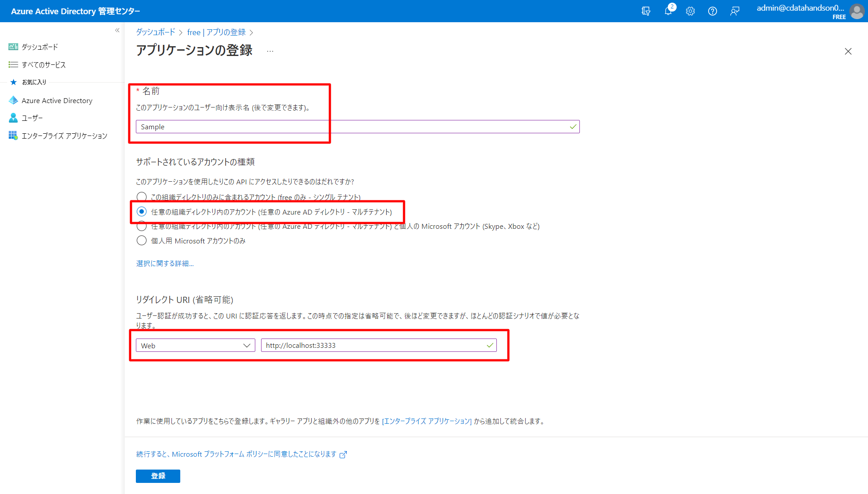Open ダッシュボード in the sidebar menu
868x494 pixels.
point(40,47)
